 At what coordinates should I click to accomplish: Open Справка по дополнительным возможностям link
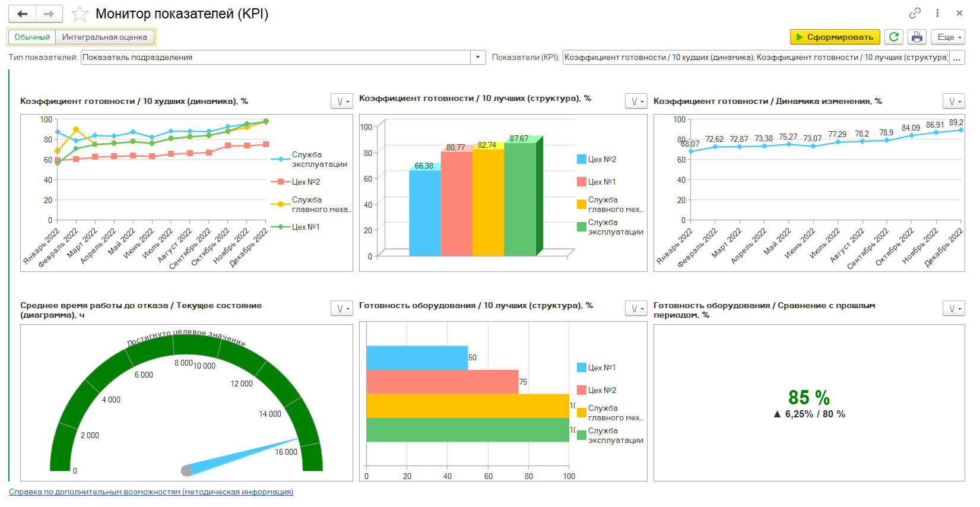(151, 492)
